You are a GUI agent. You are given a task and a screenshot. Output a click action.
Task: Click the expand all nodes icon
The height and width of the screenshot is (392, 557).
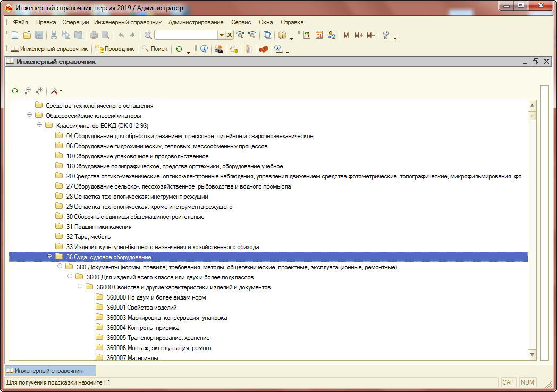(x=39, y=91)
